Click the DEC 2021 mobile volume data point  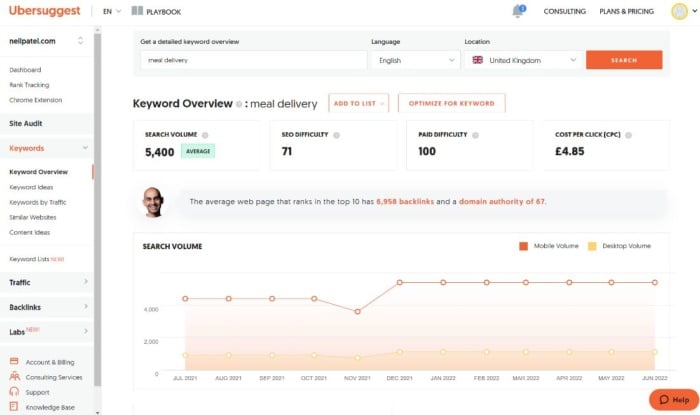tap(400, 282)
